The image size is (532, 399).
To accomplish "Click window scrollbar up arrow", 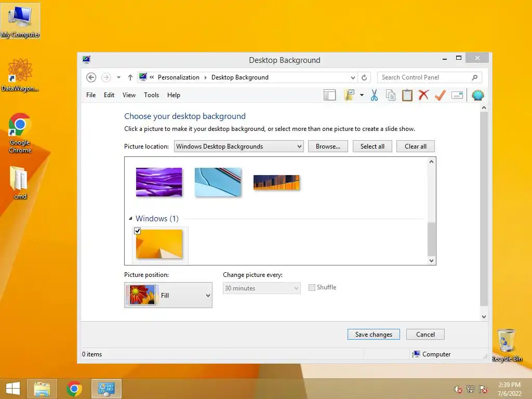I will pos(484,108).
